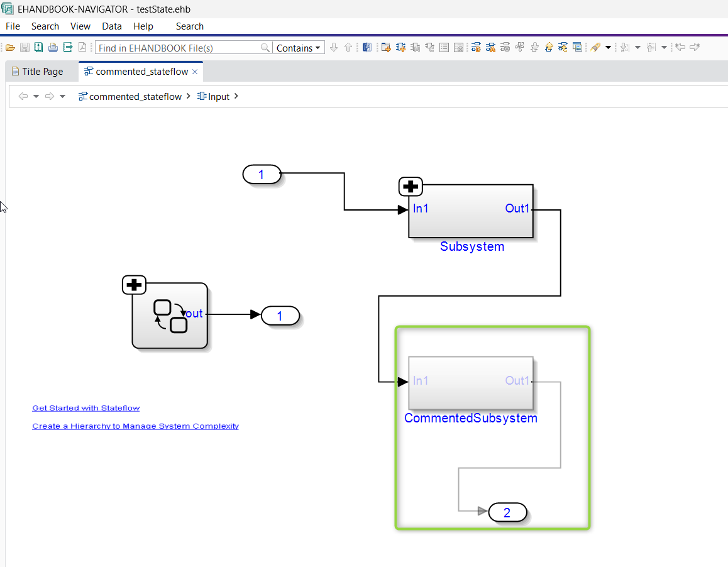Click the back arrow with star toolbar icon

(x=680, y=47)
